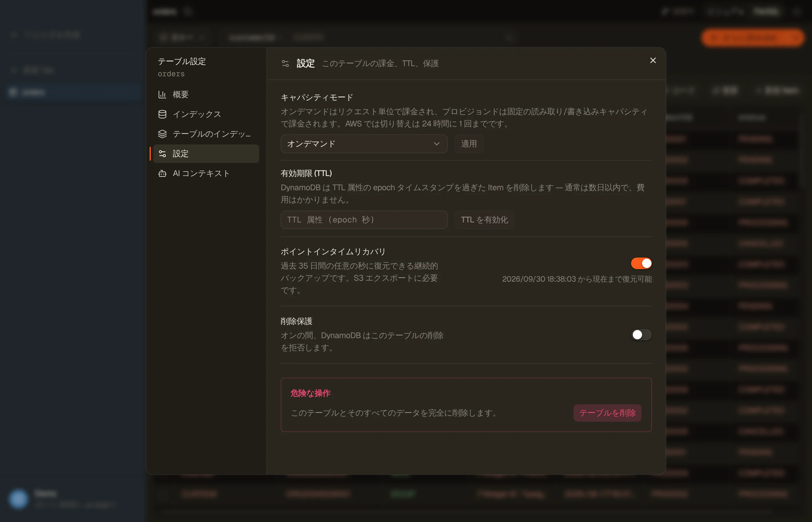The width and height of the screenshot is (812, 522).
Task: Click the user avatar in the background sidebar
Action: coord(18,499)
